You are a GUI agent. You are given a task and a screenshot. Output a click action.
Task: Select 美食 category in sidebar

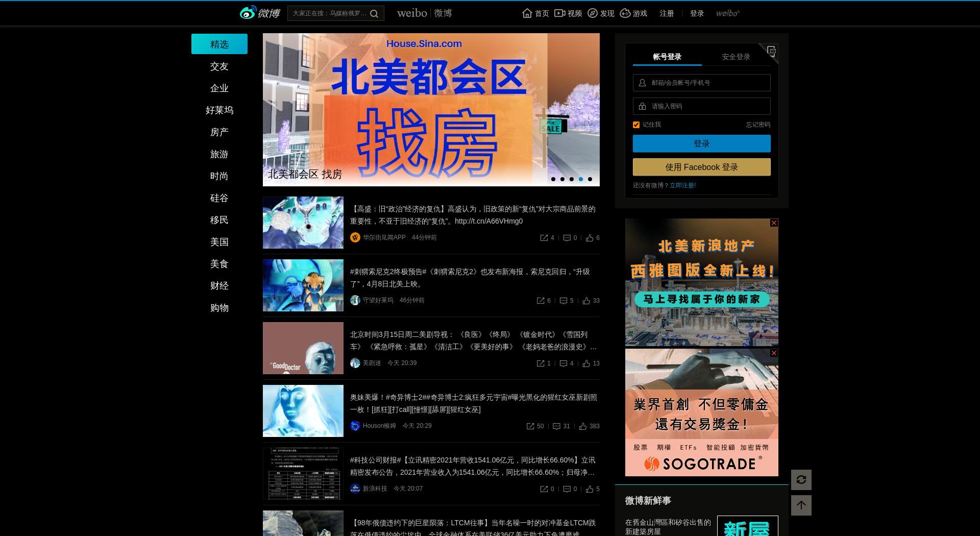219,264
